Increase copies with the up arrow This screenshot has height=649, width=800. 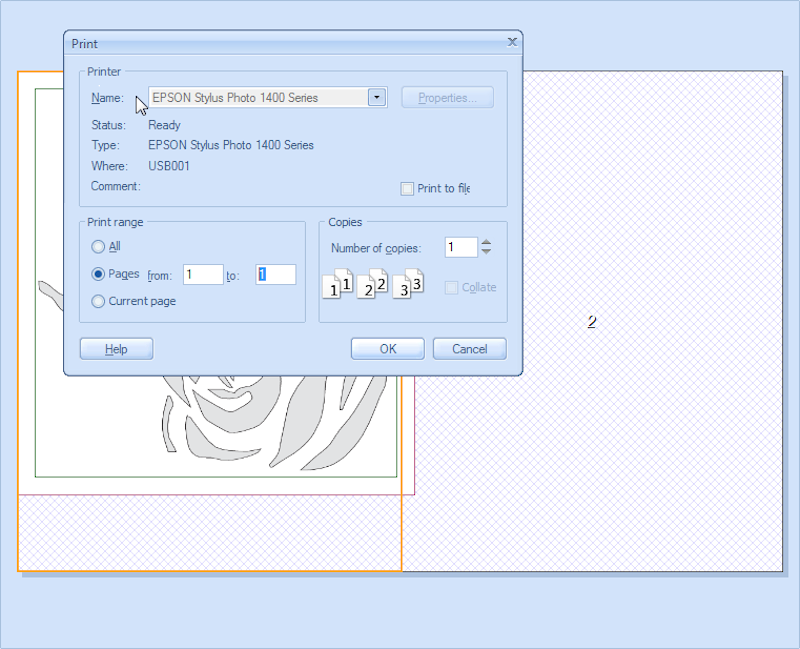pos(486,243)
